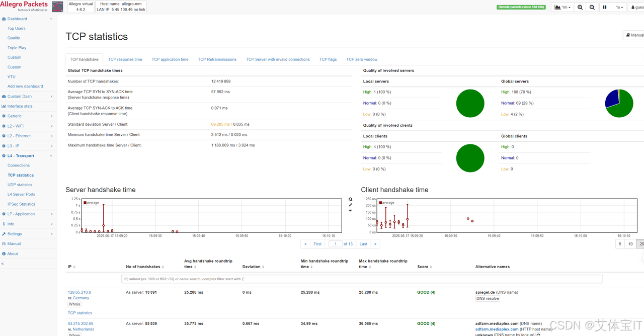The height and width of the screenshot is (336, 644).
Task: Go to next page with » button
Action: 375,244
